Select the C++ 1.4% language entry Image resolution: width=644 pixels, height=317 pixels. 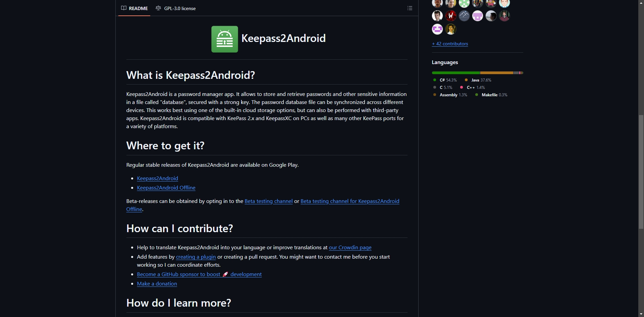[x=472, y=87]
